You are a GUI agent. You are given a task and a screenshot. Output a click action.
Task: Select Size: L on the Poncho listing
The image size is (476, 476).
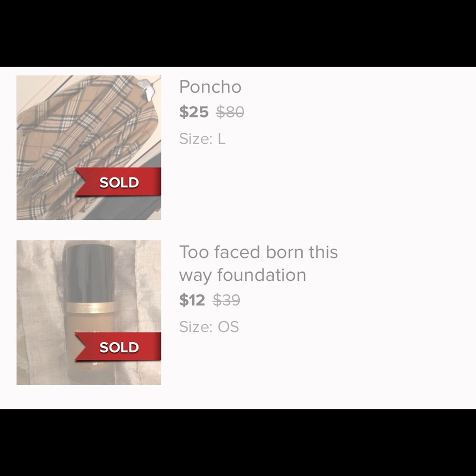pos(202,139)
